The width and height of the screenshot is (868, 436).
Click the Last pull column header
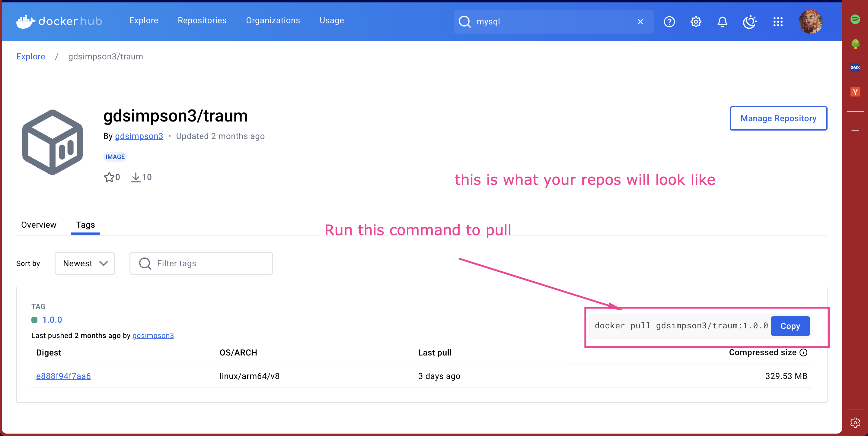click(x=435, y=352)
